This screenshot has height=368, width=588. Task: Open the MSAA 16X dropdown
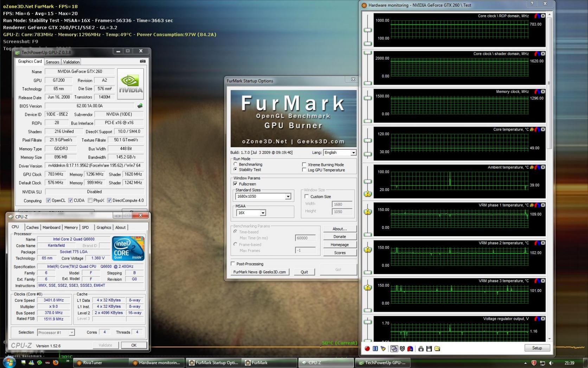[263, 213]
